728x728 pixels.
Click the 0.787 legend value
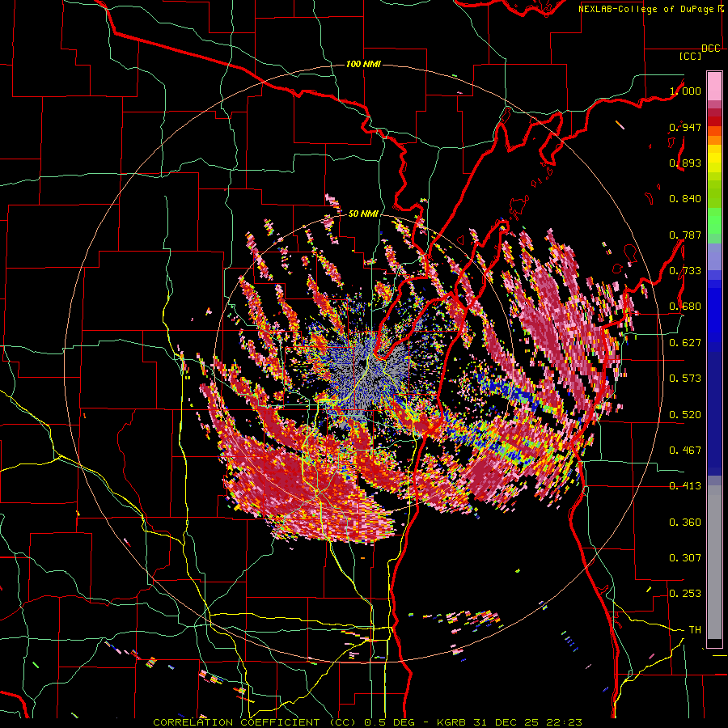pyautogui.click(x=685, y=235)
